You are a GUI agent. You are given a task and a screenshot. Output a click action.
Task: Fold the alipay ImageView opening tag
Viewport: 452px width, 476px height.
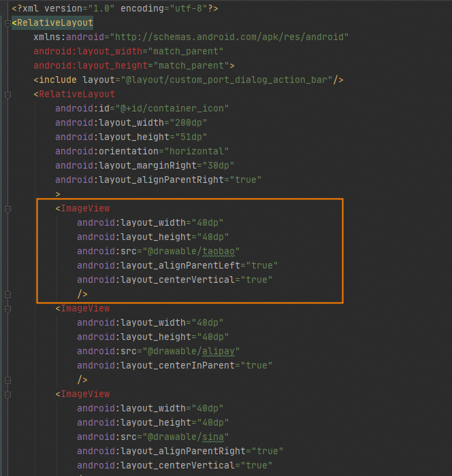pyautogui.click(x=8, y=309)
